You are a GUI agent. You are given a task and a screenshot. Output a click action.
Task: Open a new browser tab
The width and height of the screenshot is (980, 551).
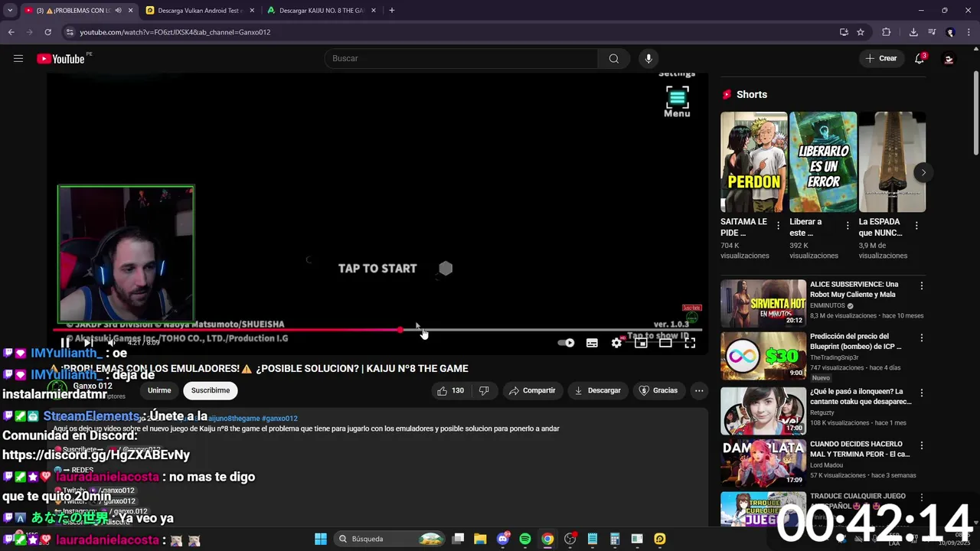point(391,11)
